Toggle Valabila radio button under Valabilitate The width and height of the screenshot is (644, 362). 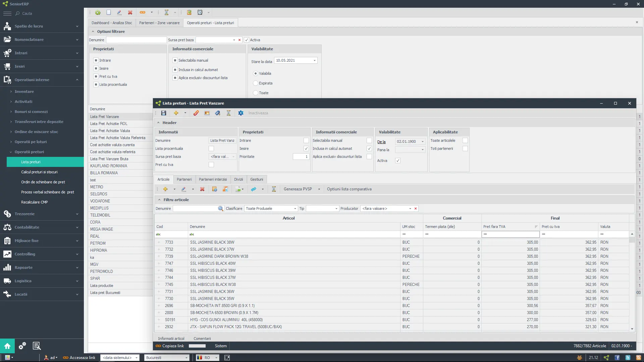(x=255, y=73)
